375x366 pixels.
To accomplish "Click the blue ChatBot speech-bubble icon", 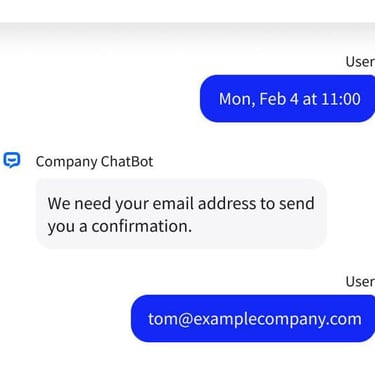I will [12, 160].
